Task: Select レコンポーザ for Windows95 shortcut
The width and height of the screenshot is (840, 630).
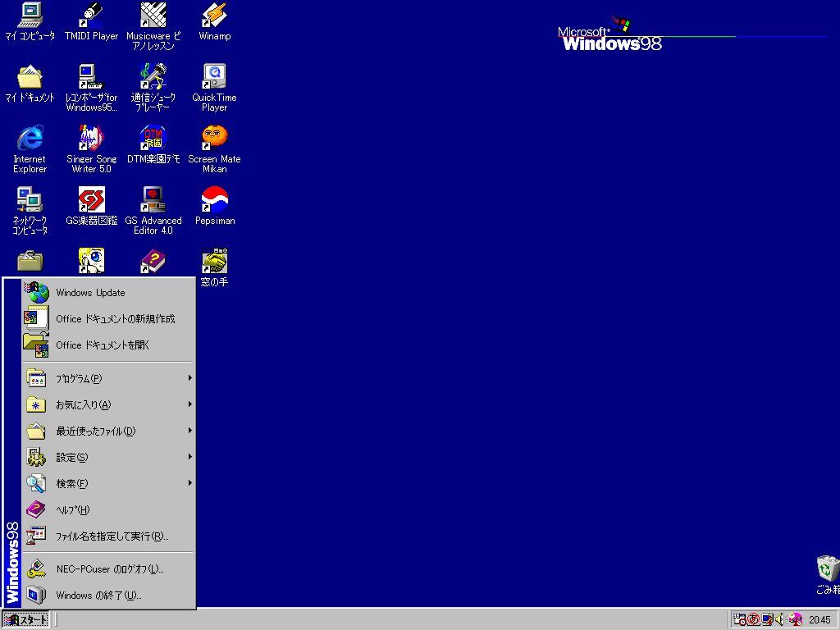Action: (x=91, y=87)
